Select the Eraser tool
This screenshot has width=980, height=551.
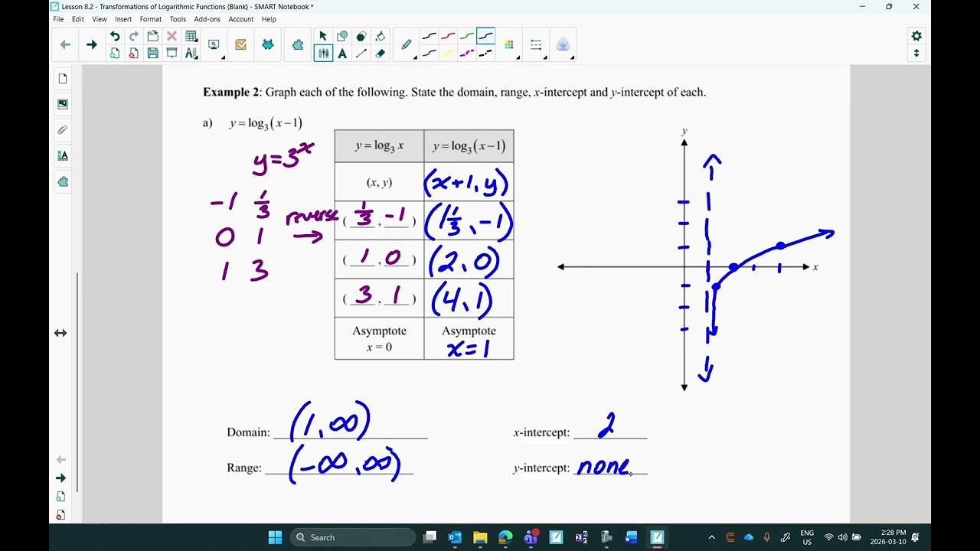(x=381, y=54)
